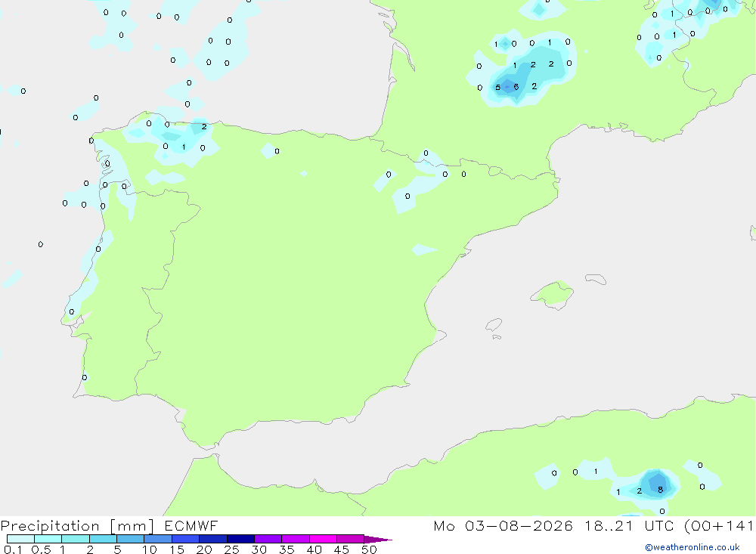This screenshot has width=756, height=554.
Task: Click the '(00+141' forecast offset text
Action: tap(719, 526)
